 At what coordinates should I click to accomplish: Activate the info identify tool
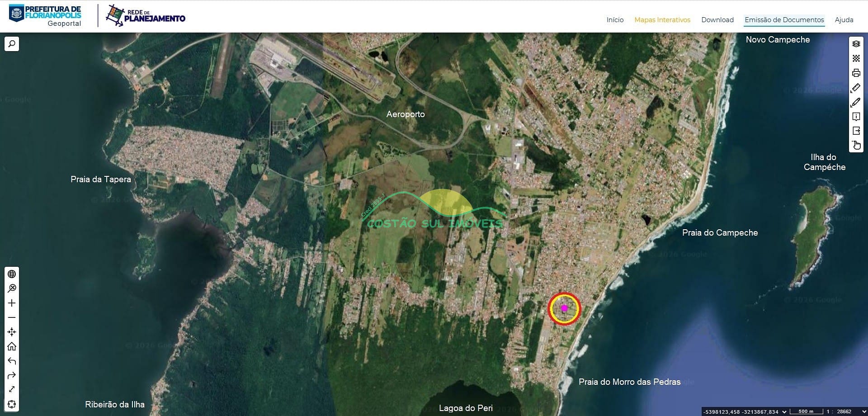(x=856, y=117)
